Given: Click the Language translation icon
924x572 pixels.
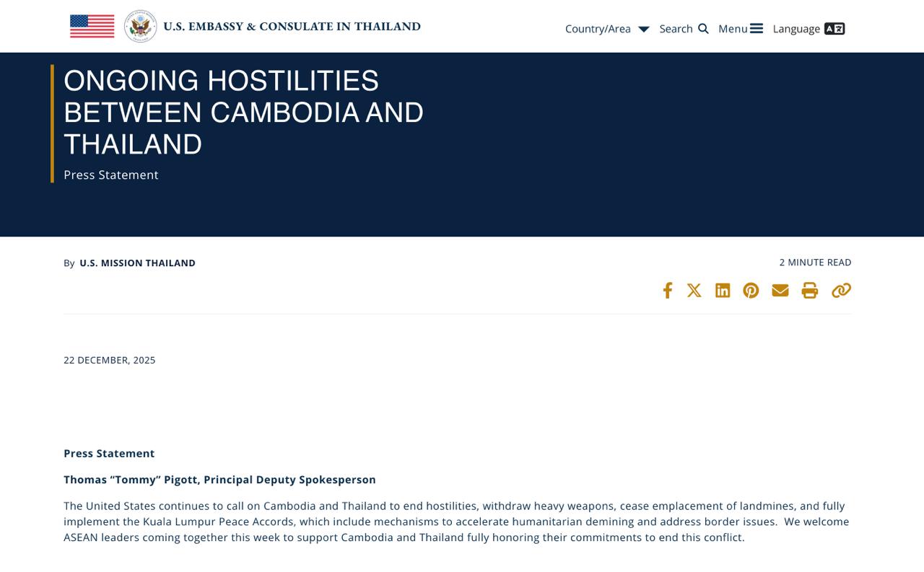Looking at the screenshot, I should pos(834,29).
